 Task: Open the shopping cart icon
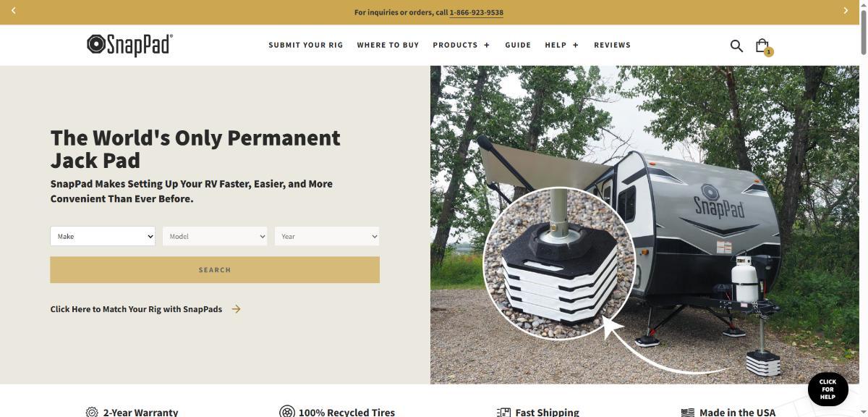pos(762,46)
